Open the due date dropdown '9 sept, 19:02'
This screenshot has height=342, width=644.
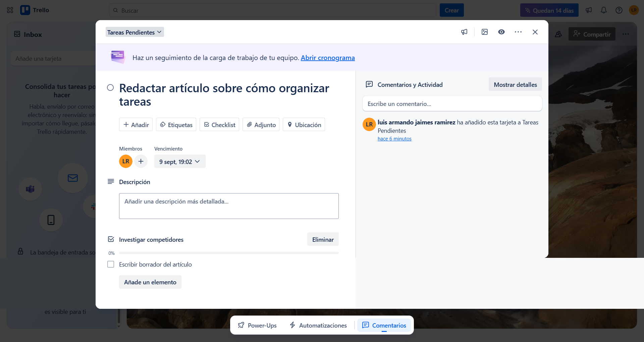coord(179,162)
